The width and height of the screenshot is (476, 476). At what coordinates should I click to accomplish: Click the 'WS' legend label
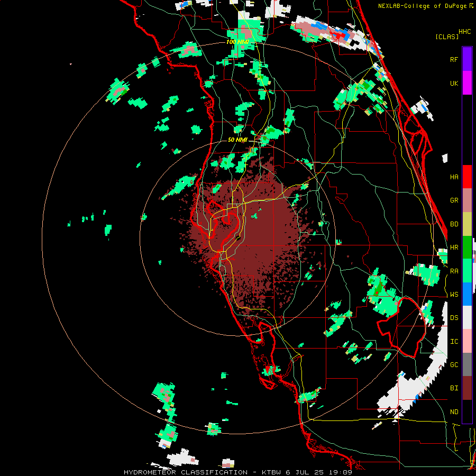[x=454, y=295]
